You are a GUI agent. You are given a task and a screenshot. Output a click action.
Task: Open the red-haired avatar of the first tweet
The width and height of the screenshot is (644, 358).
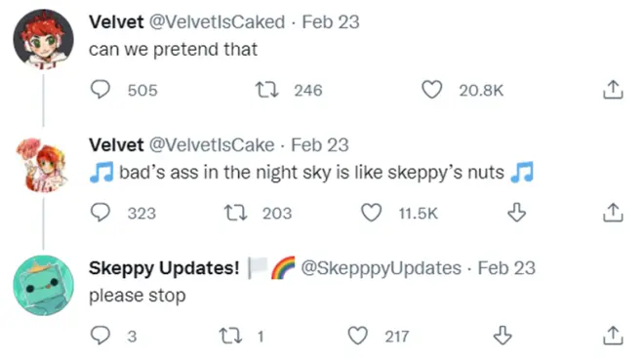click(44, 39)
